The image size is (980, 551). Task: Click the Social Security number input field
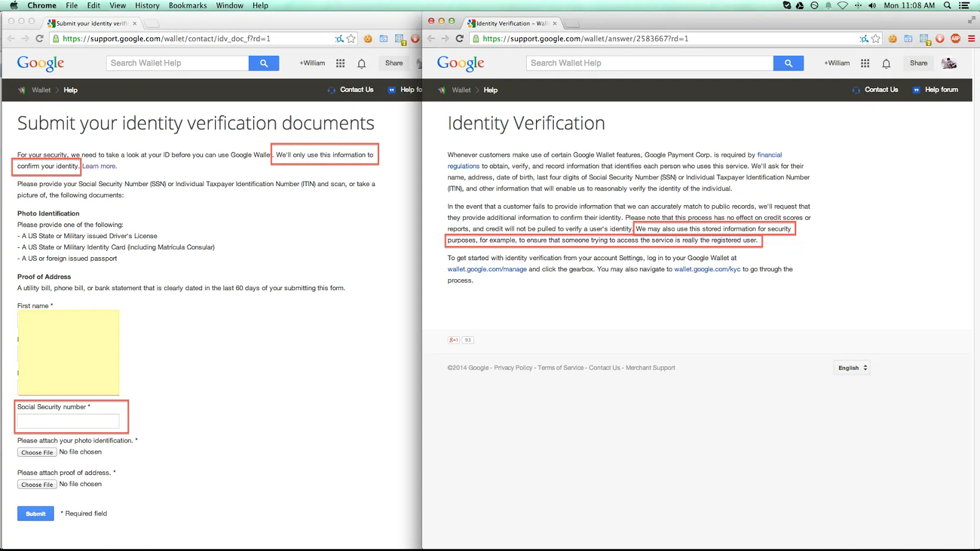click(68, 421)
